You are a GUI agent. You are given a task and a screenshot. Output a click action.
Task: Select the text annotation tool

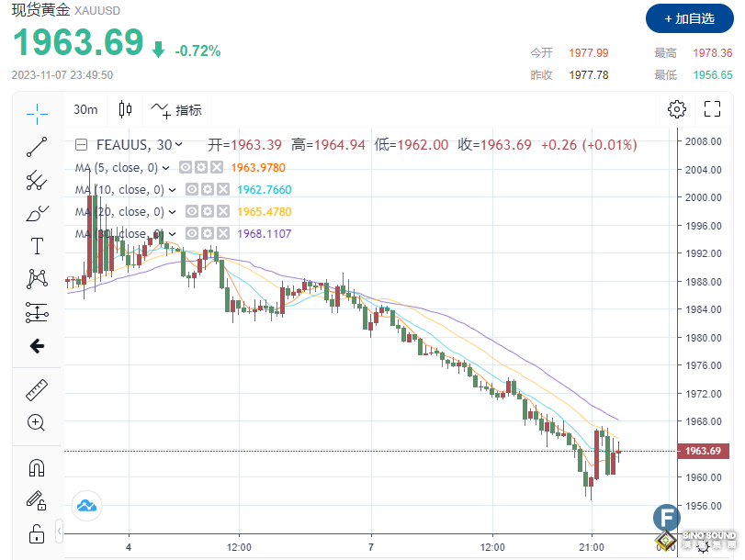(37, 246)
